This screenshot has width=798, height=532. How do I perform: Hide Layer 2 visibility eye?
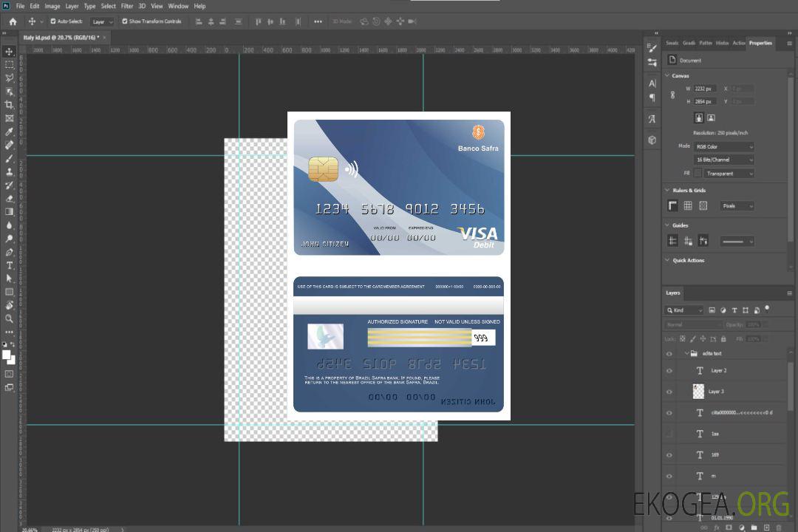click(669, 371)
